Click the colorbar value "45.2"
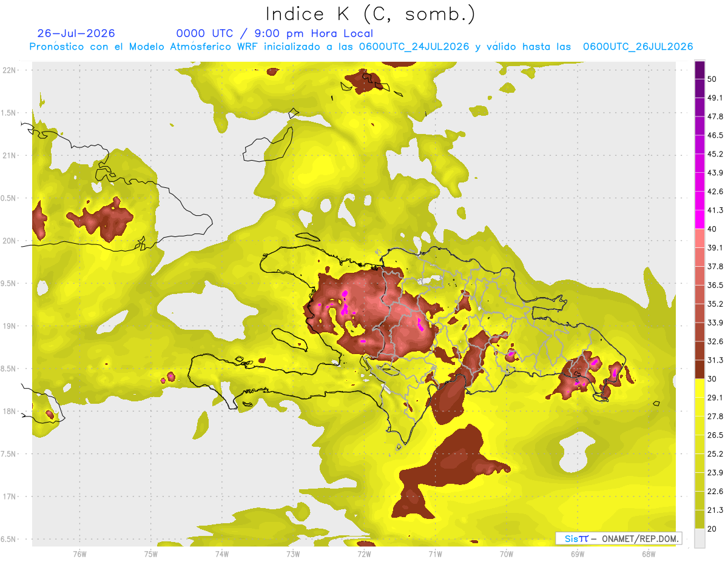This screenshot has width=728, height=562. click(x=715, y=154)
